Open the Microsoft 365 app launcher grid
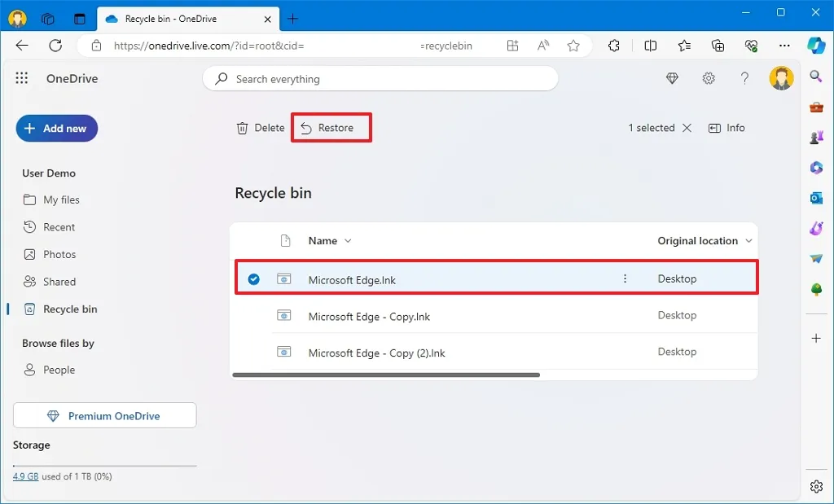The image size is (834, 504). 22,78
